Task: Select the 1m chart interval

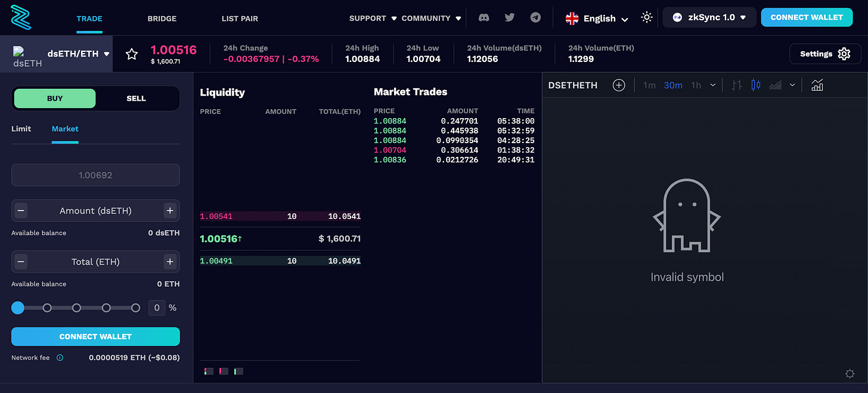Action: coord(650,85)
